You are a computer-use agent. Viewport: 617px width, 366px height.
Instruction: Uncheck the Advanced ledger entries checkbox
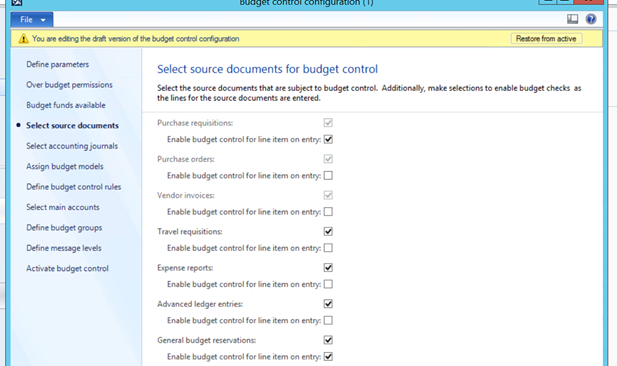328,304
